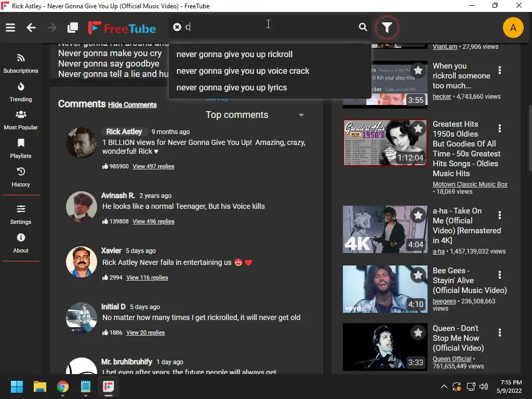532x399 pixels.
Task: Open Notepad from the taskbar
Action: pyautogui.click(x=86, y=387)
